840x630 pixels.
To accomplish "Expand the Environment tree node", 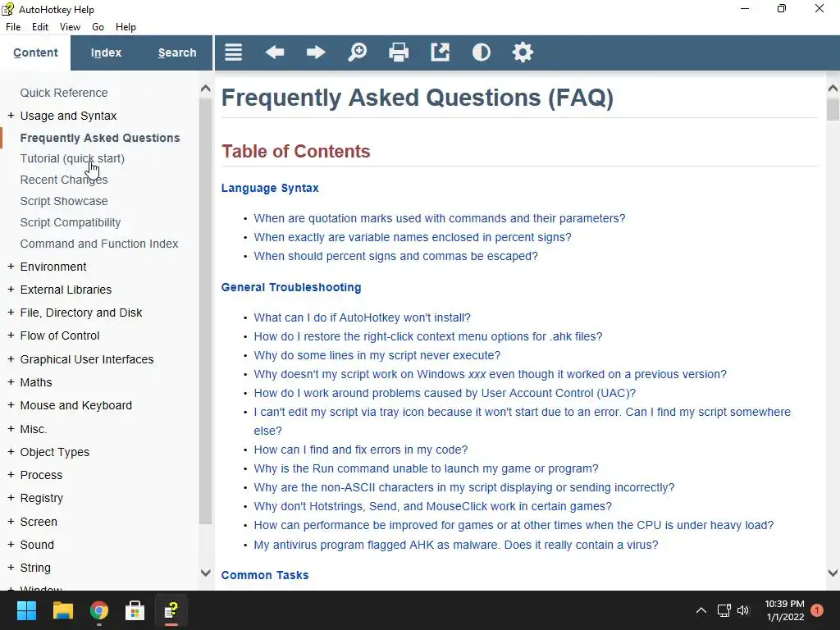I will click(x=11, y=267).
